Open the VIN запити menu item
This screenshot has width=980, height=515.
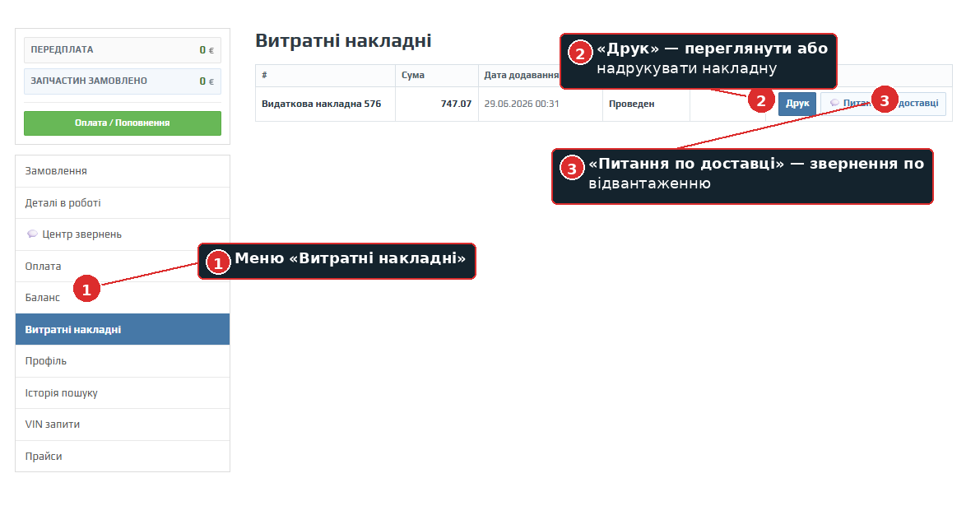[x=123, y=425]
